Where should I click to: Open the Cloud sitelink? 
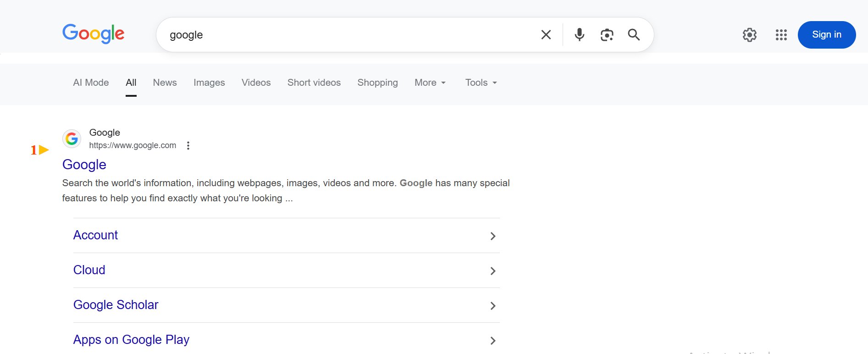point(89,270)
